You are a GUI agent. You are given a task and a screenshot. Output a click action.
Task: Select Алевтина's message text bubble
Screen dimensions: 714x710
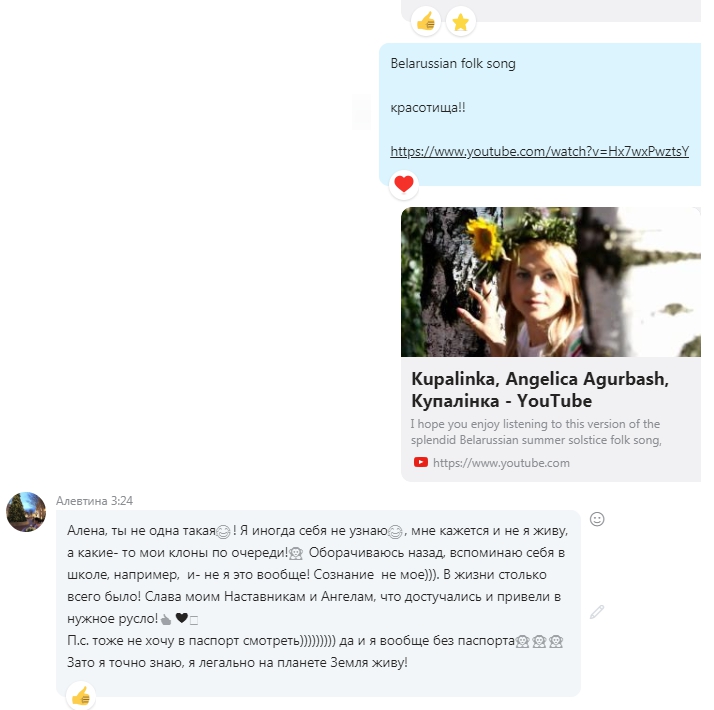click(x=318, y=603)
